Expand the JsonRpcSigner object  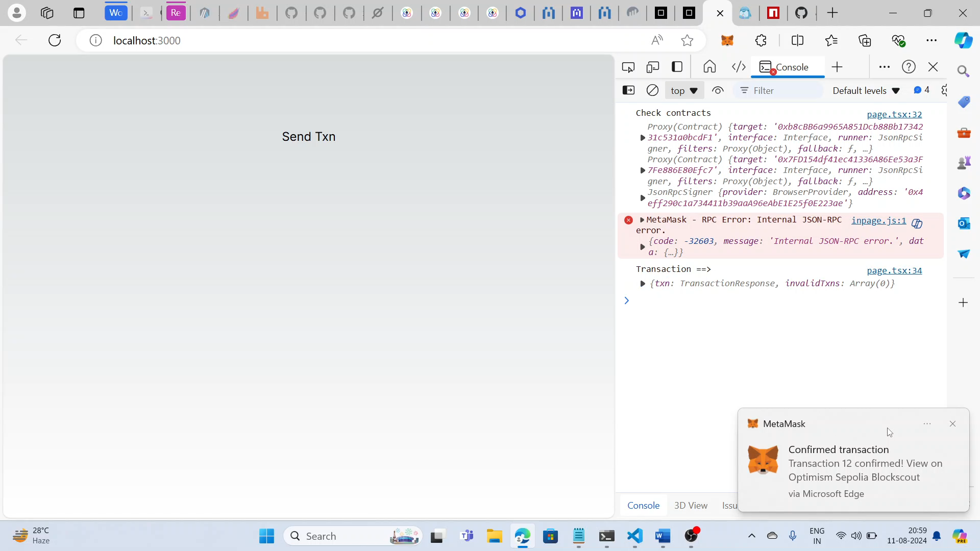pos(643,198)
